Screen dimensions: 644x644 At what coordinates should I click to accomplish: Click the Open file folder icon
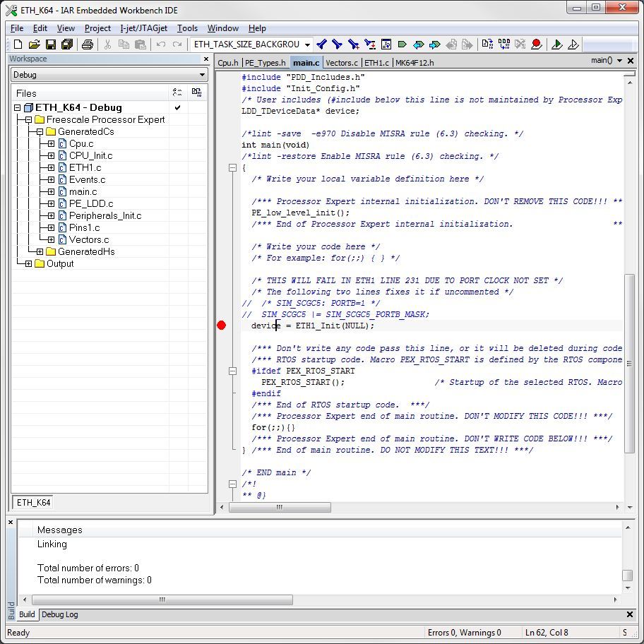click(35, 44)
